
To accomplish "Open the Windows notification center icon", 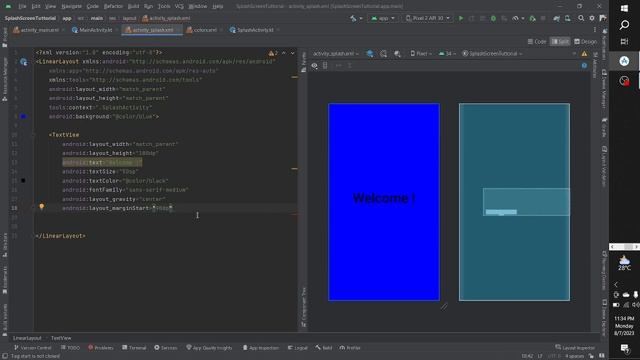I will pyautogui.click(x=624, y=348).
